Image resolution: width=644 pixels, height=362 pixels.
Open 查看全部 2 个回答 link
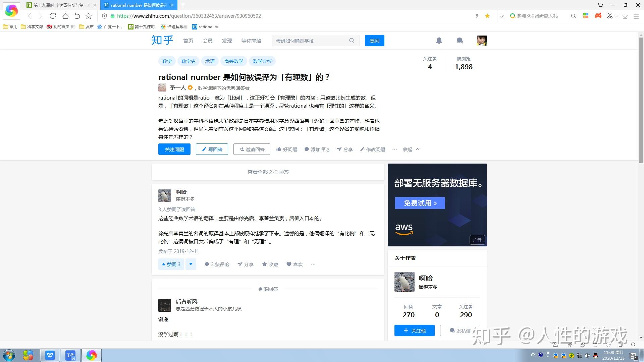[x=268, y=172]
